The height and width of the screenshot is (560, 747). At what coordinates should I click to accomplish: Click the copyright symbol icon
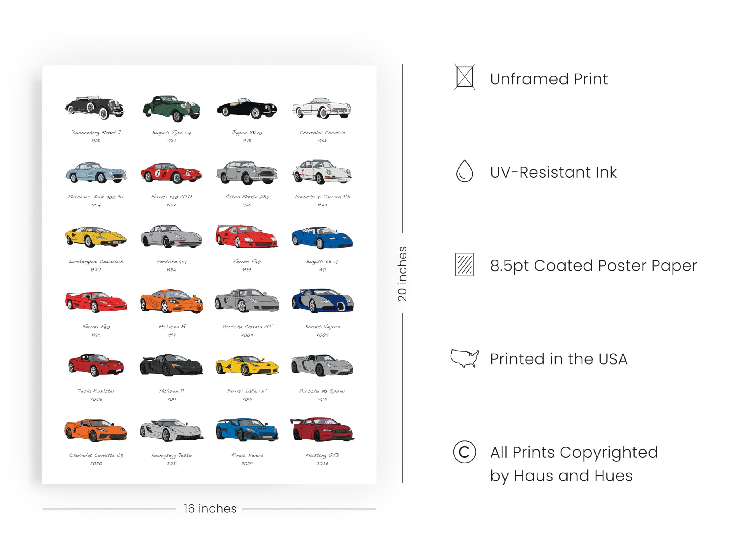coord(465,452)
